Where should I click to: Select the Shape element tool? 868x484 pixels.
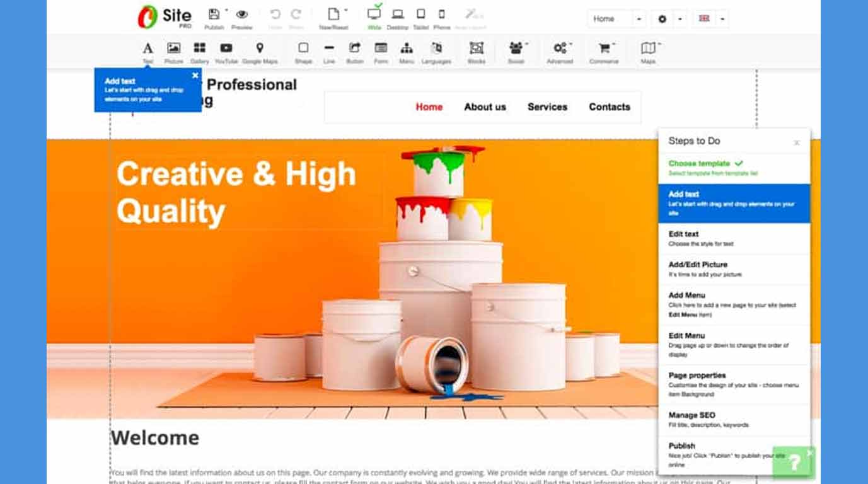pos(303,52)
